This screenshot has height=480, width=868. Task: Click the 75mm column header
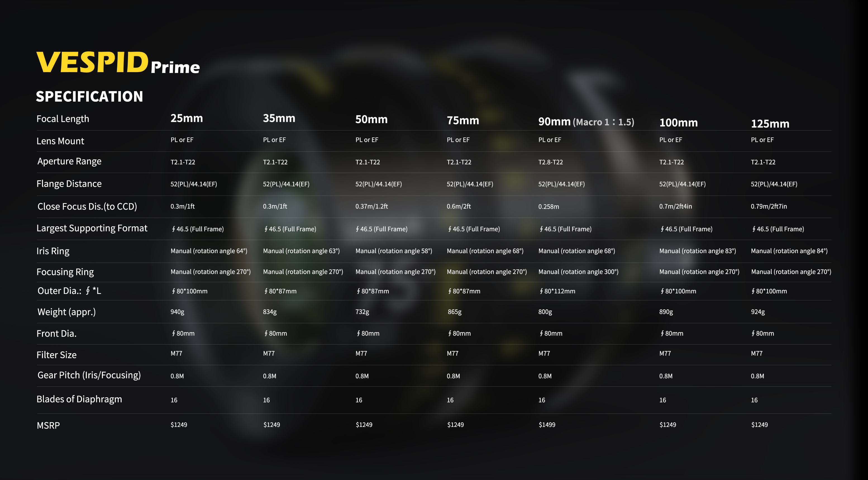tap(463, 120)
